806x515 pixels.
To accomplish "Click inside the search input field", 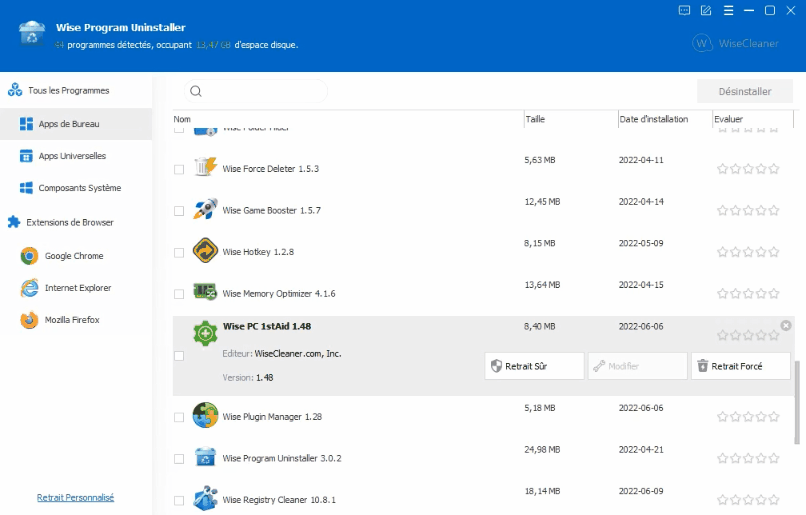I will 255,91.
